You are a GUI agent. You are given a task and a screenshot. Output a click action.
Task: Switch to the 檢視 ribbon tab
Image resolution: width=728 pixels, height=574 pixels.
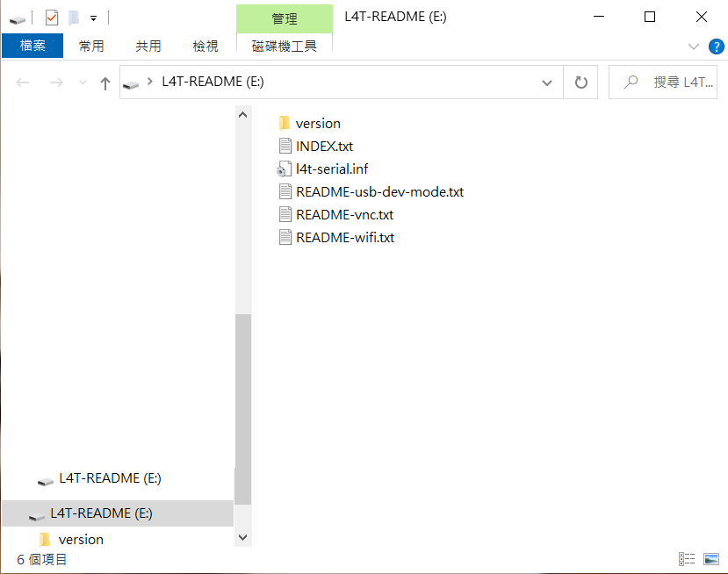click(x=205, y=46)
